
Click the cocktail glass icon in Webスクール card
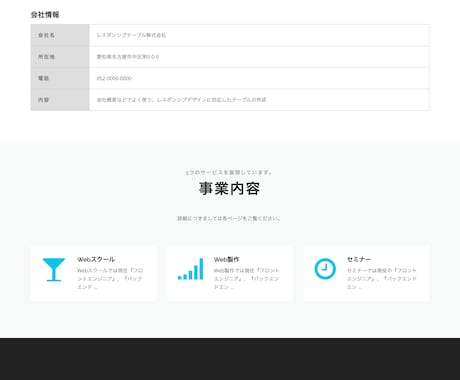pyautogui.click(x=54, y=269)
